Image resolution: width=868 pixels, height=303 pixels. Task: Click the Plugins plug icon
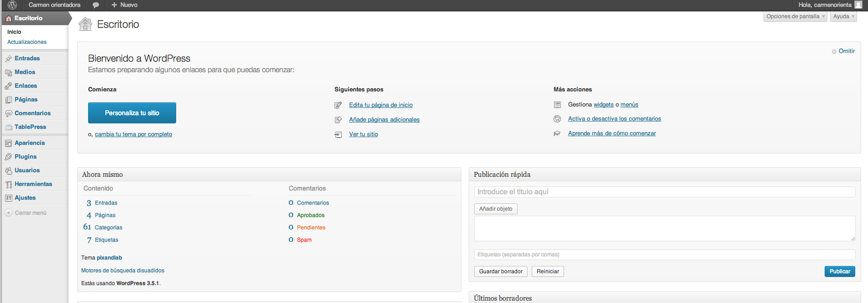click(x=9, y=157)
